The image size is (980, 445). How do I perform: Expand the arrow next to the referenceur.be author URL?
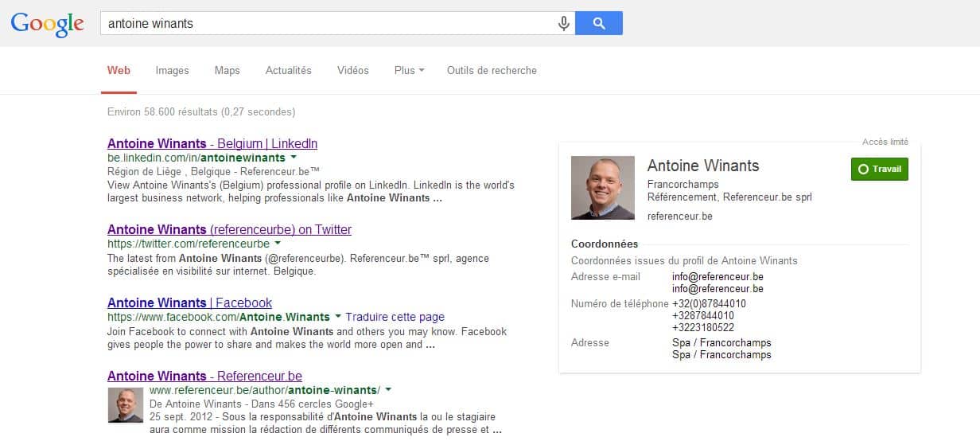click(388, 390)
